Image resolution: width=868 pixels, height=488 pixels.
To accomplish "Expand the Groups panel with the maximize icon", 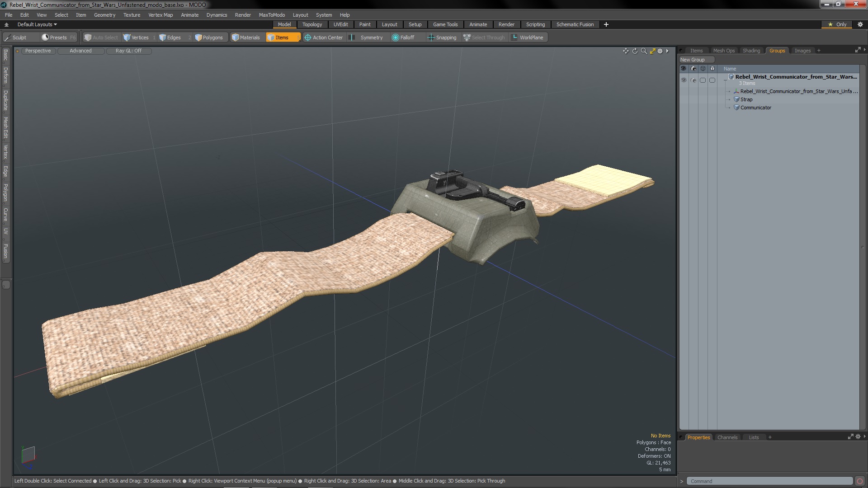I will pyautogui.click(x=858, y=50).
